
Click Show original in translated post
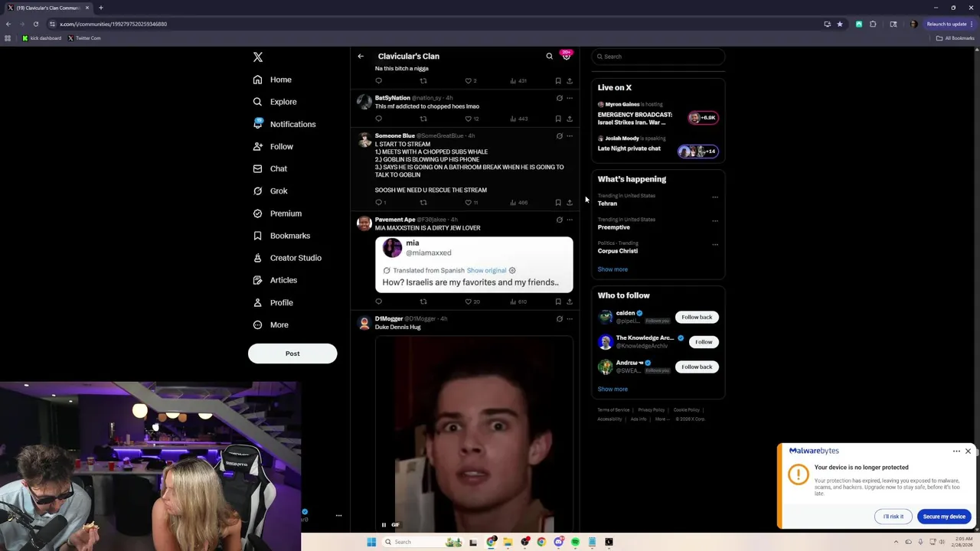486,270
